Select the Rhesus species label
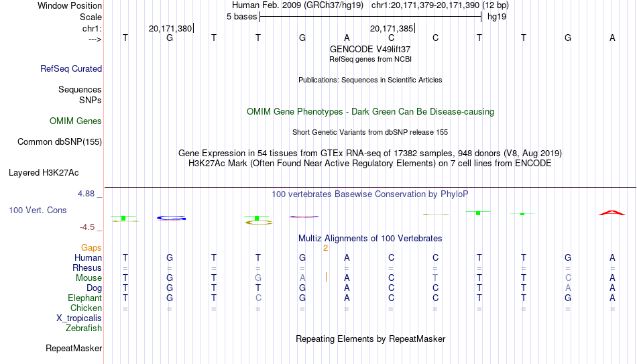Screen dimensions: 637x364 (x=87, y=267)
